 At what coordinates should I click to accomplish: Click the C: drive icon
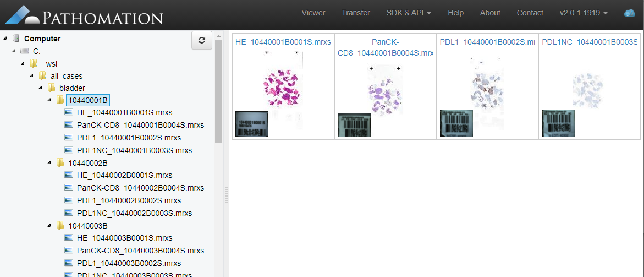pos(25,51)
